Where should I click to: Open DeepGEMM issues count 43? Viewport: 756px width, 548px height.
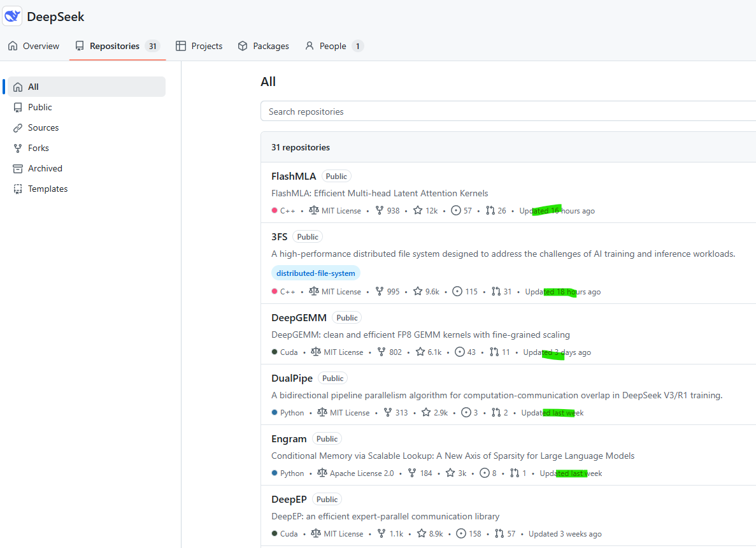point(466,352)
